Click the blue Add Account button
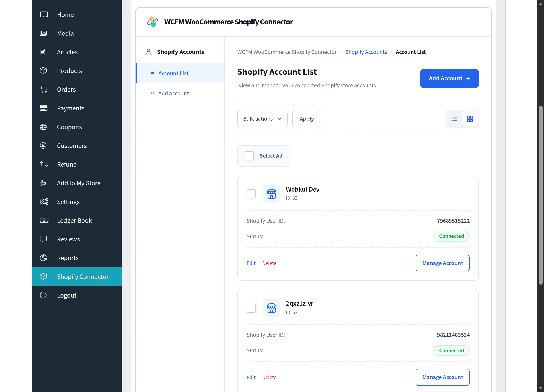 click(449, 78)
